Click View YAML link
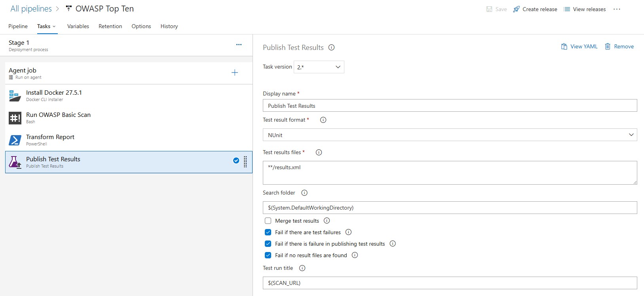 [x=579, y=46]
